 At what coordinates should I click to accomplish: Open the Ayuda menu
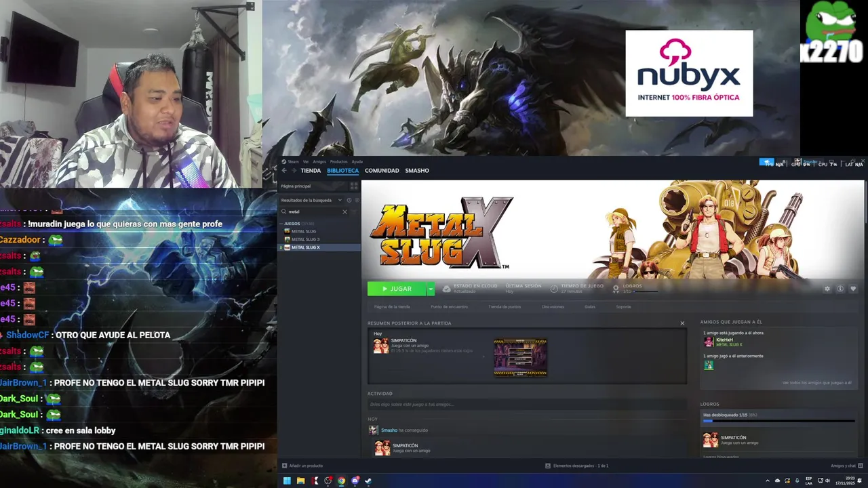click(x=357, y=161)
